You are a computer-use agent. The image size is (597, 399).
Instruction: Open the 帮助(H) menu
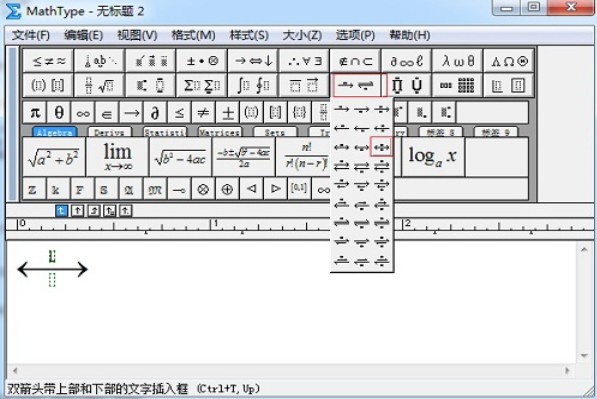pyautogui.click(x=410, y=35)
